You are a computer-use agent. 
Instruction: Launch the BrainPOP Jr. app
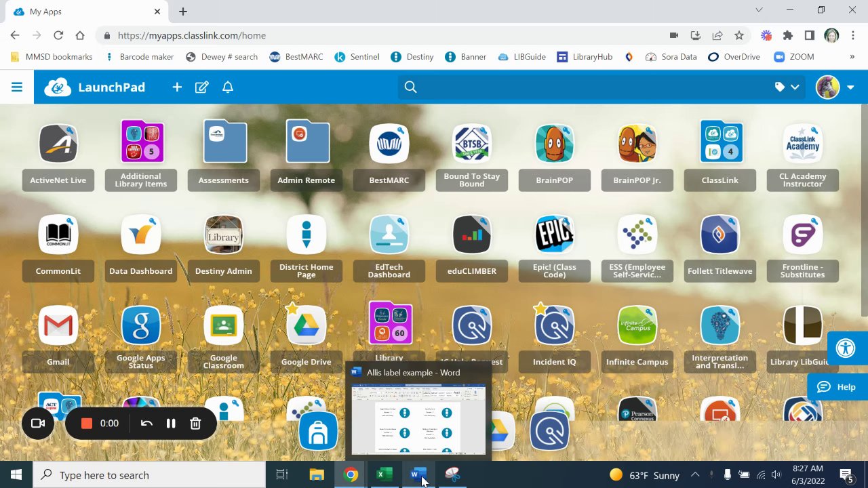tap(637, 144)
